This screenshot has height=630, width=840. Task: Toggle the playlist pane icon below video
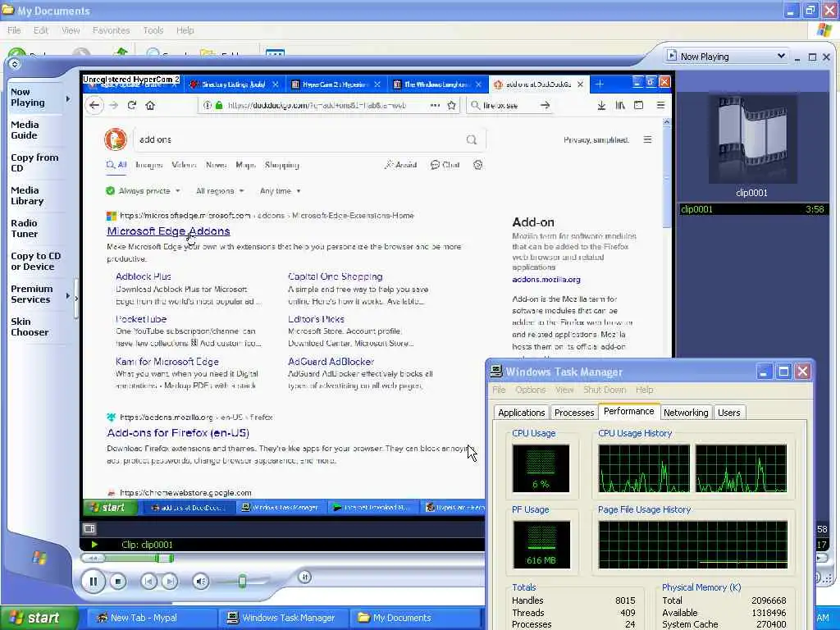89,529
